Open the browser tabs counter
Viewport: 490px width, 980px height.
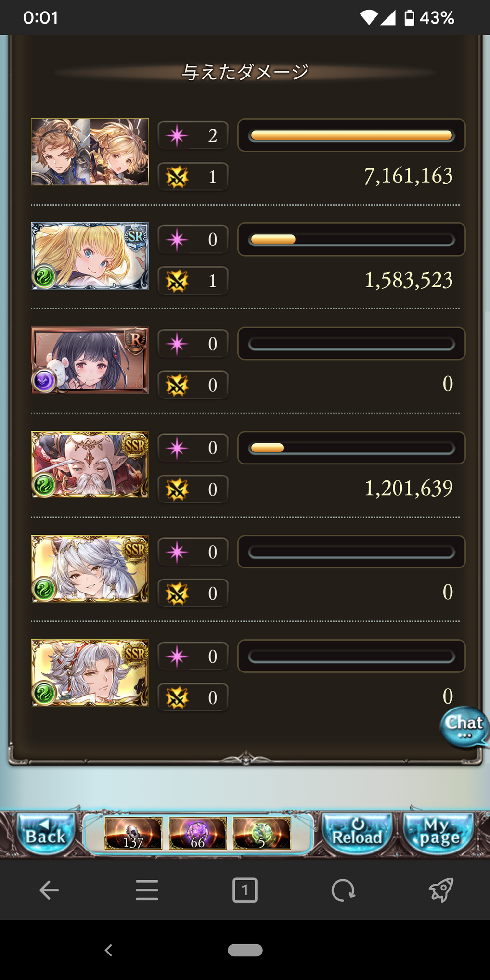[x=245, y=890]
